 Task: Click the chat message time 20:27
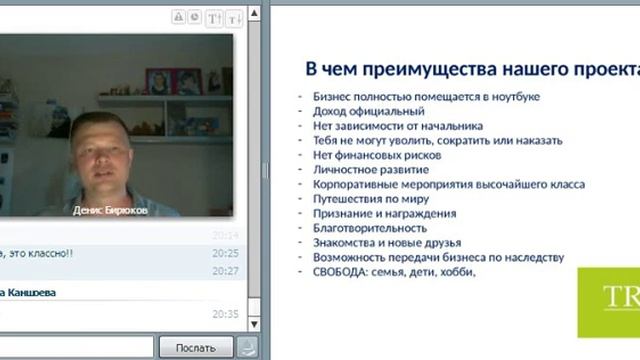pos(225,271)
